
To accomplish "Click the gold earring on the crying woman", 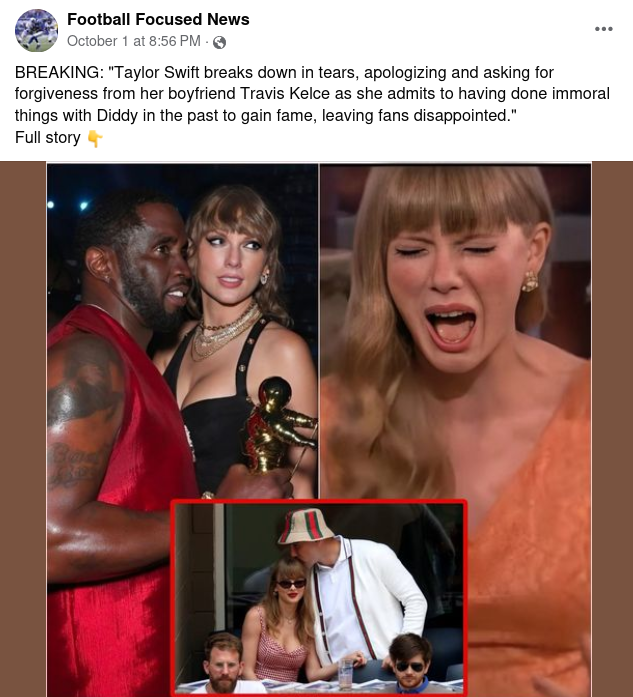I will (x=529, y=280).
